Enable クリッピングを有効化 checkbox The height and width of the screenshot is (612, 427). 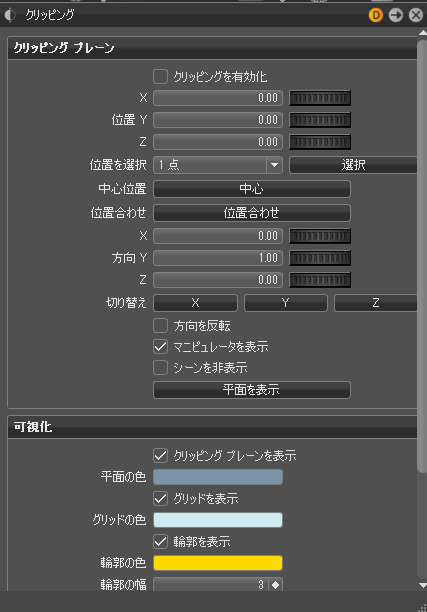click(x=160, y=76)
